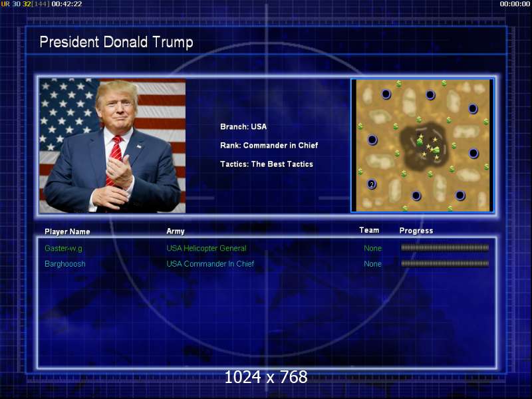Click "USA Helicopter General" army entry
The height and width of the screenshot is (399, 532).
(x=206, y=248)
